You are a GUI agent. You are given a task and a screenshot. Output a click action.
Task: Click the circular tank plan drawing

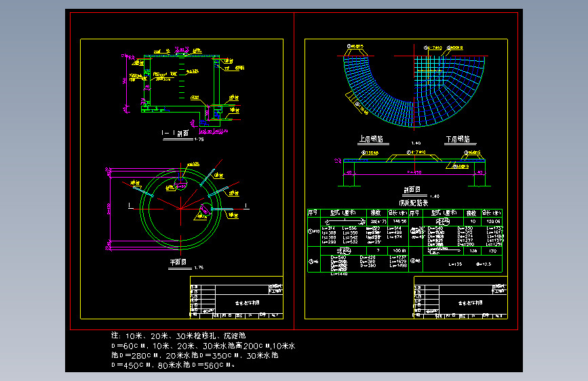coord(181,209)
